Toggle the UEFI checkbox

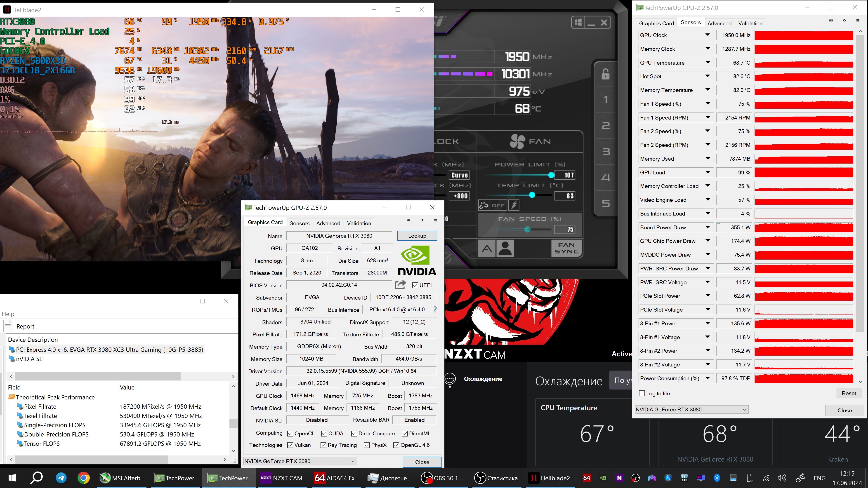pos(415,285)
